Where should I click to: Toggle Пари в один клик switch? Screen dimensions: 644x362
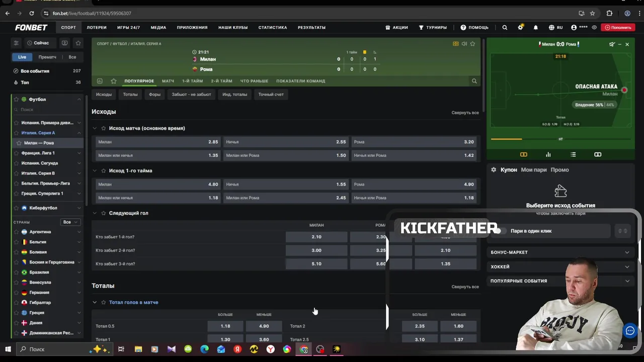tap(499, 231)
